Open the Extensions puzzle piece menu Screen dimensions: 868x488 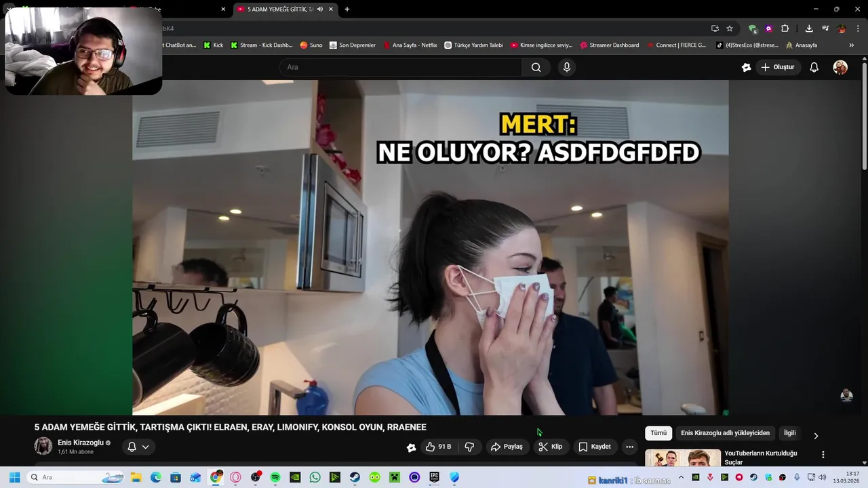pyautogui.click(x=785, y=28)
